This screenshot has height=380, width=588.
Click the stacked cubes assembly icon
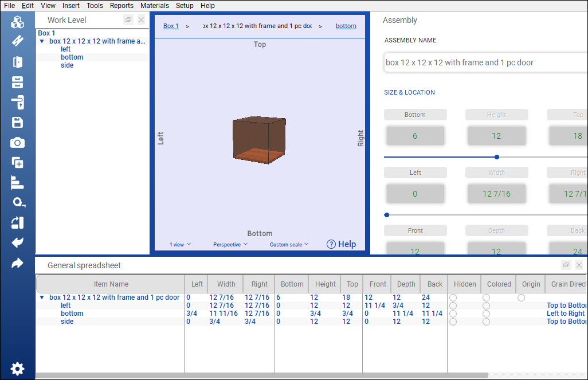click(17, 22)
